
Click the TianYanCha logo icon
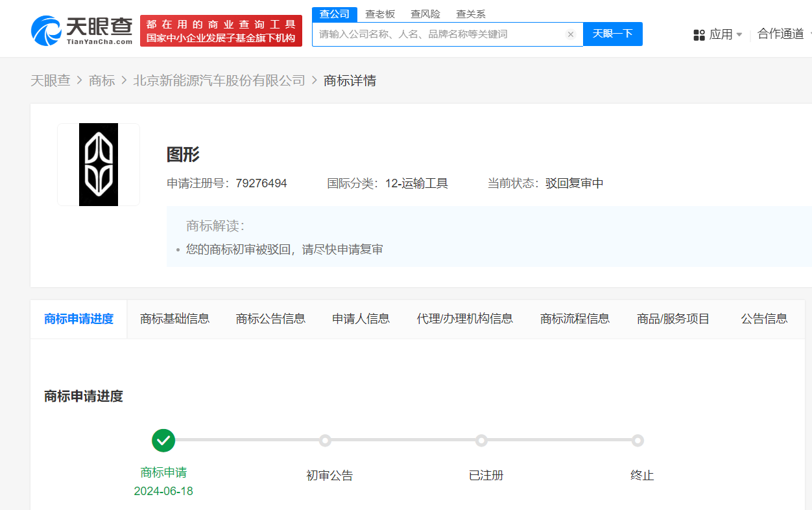pos(46,30)
